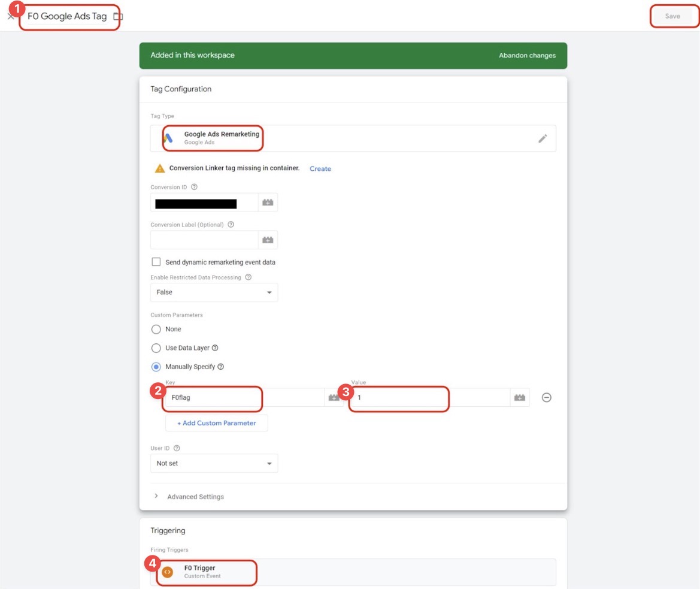
Task: Click Create link for Conversion Linker
Action: click(x=320, y=168)
